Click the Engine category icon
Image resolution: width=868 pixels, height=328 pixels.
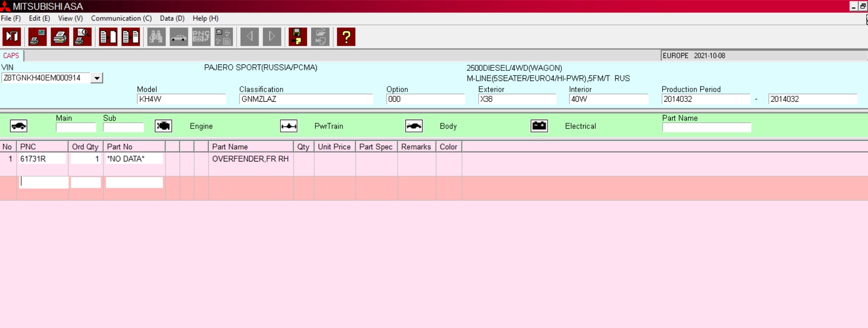click(x=163, y=126)
